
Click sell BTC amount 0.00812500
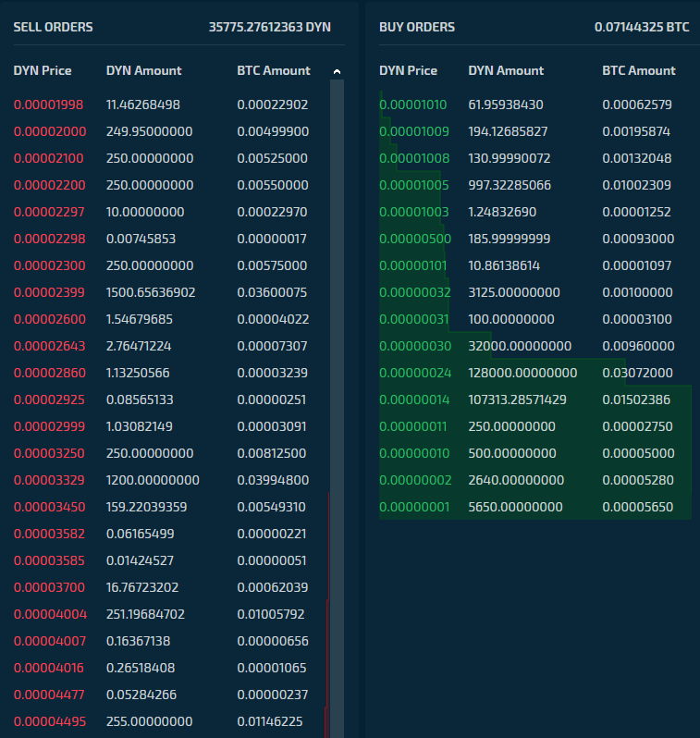[272, 453]
